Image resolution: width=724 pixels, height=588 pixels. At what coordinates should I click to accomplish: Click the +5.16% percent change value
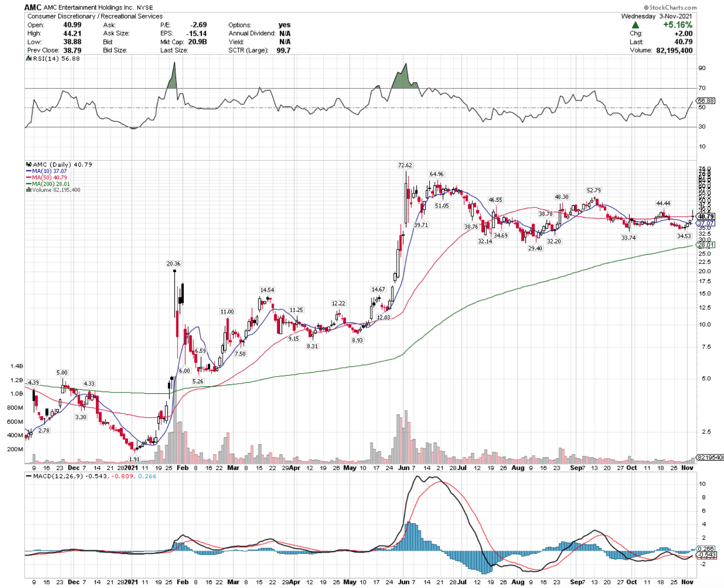[x=678, y=25]
